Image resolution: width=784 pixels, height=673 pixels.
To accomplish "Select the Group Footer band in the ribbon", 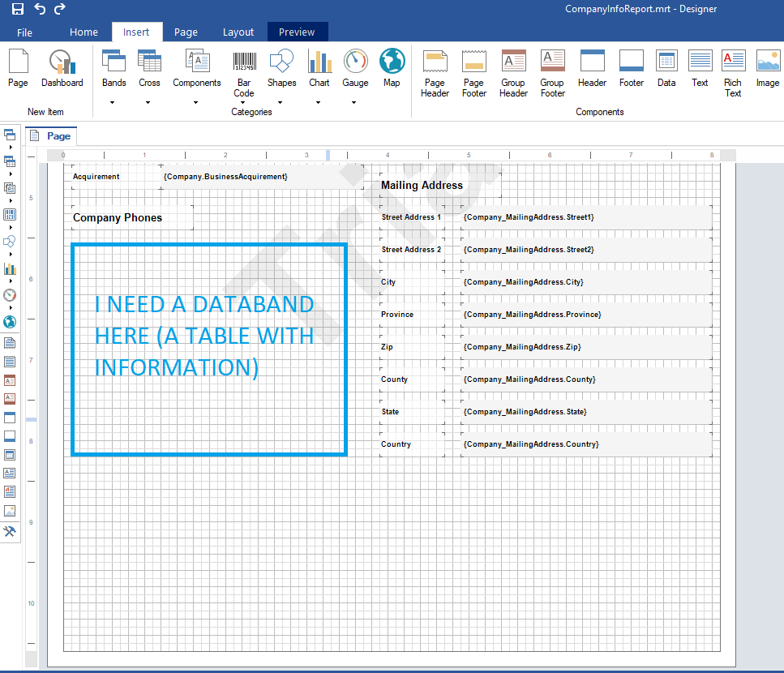I will pyautogui.click(x=552, y=74).
